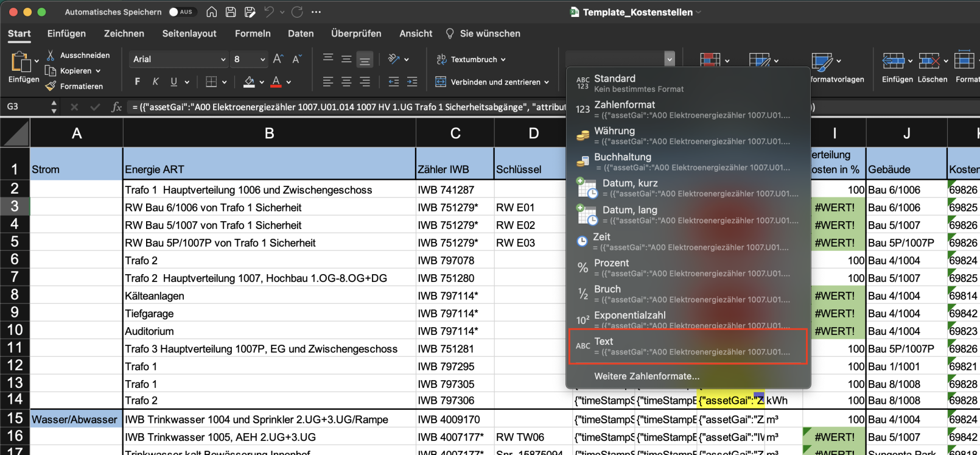The width and height of the screenshot is (980, 455).
Task: Apply the red font color swatch
Action: click(x=276, y=82)
